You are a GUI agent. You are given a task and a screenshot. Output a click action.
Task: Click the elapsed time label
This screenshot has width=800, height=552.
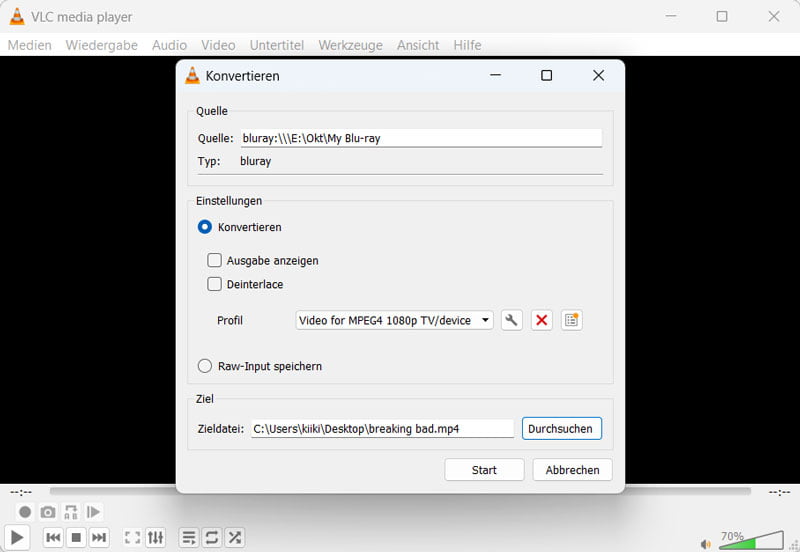point(21,492)
